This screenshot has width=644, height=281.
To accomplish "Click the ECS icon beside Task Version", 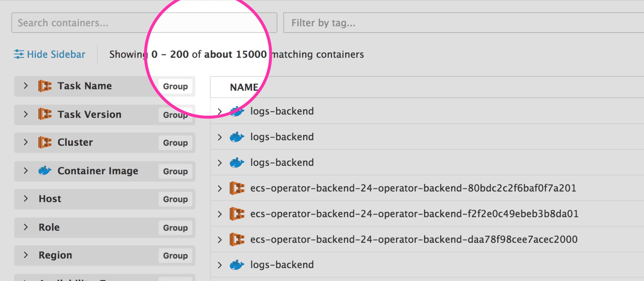I will (x=45, y=114).
